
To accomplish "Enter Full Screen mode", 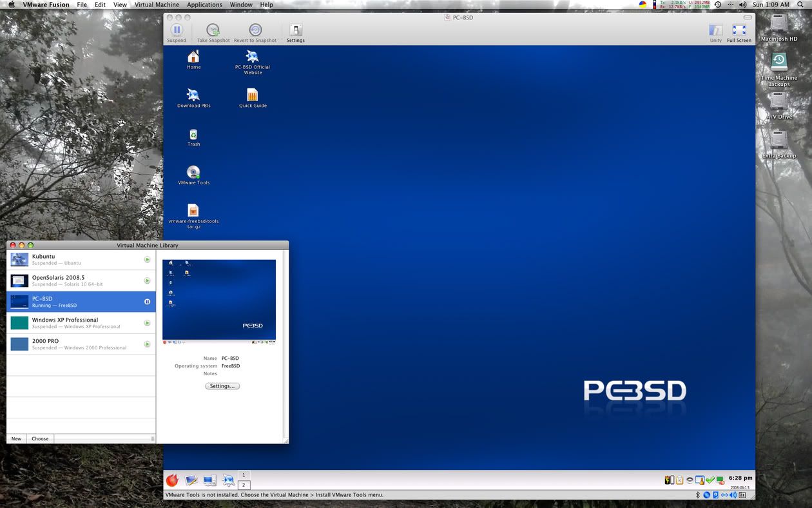I will pos(739,33).
